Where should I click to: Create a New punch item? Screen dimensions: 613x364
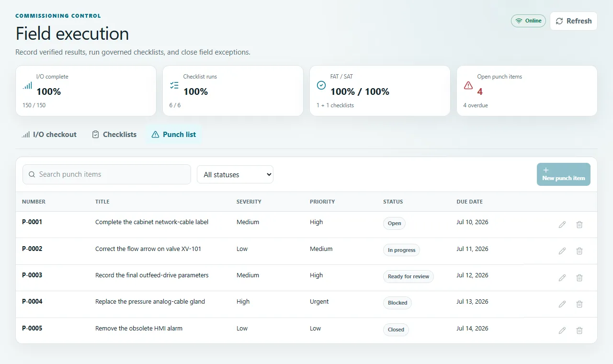pos(564,174)
